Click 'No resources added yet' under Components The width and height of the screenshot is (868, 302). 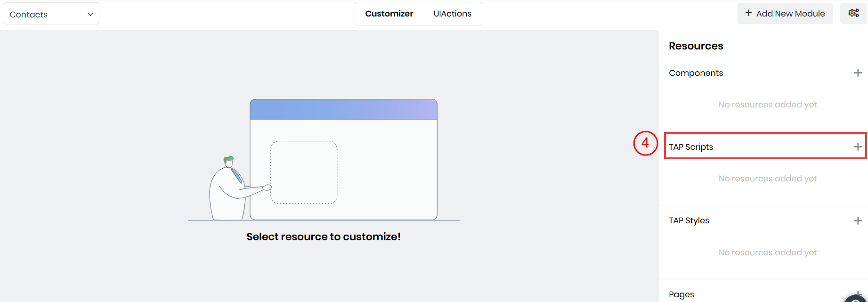click(767, 105)
